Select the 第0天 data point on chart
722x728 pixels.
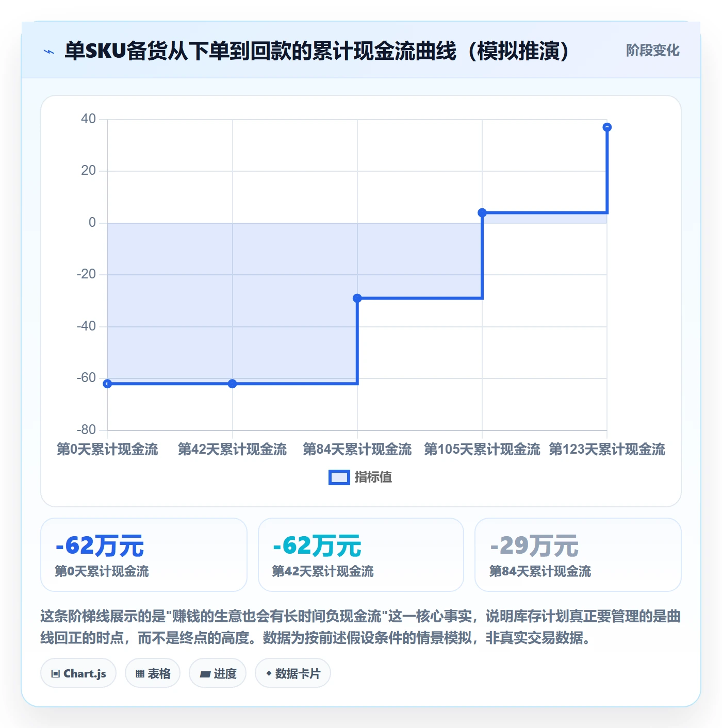pos(107,384)
